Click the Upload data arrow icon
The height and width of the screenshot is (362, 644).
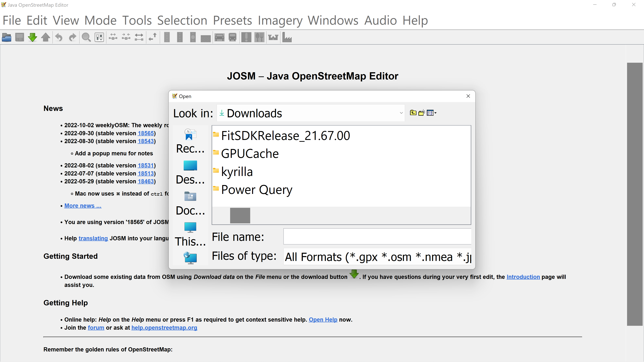click(45, 38)
